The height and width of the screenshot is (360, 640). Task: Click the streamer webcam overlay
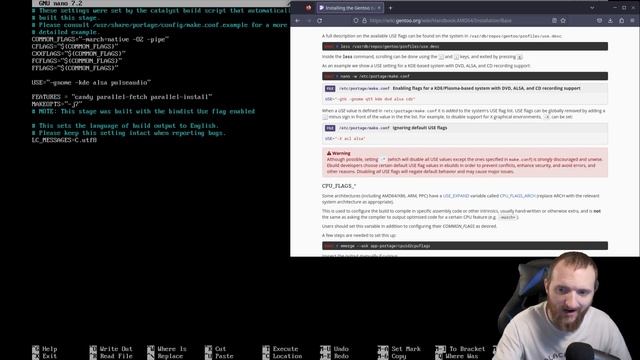coord(567,306)
